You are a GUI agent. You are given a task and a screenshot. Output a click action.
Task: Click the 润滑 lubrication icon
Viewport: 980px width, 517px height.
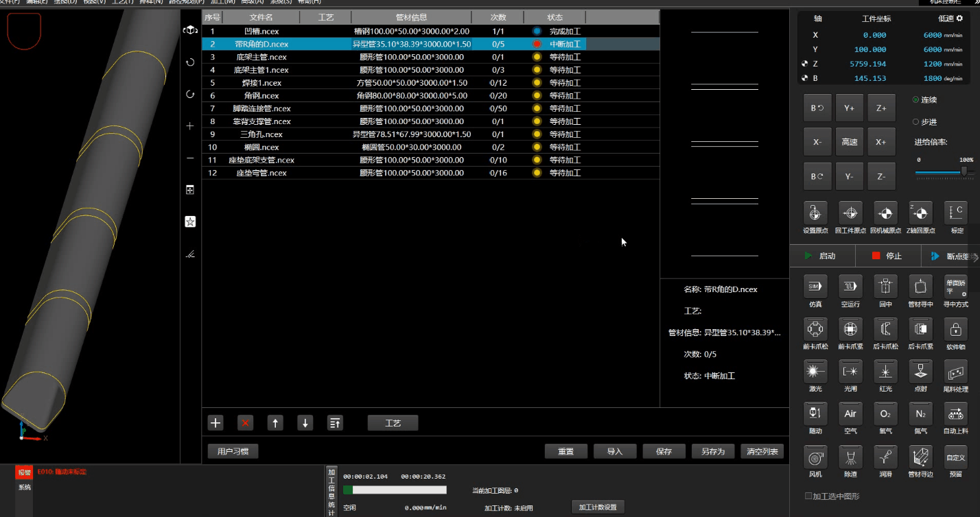point(885,456)
